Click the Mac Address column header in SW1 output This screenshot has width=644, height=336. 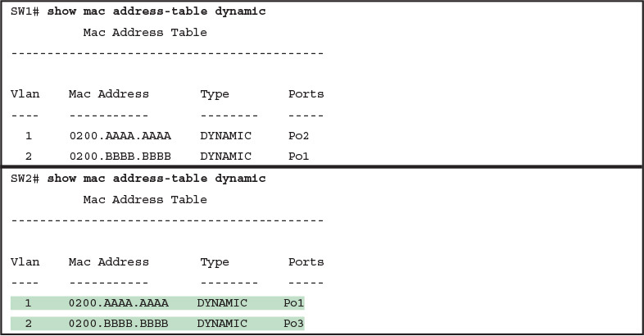pyautogui.click(x=109, y=94)
